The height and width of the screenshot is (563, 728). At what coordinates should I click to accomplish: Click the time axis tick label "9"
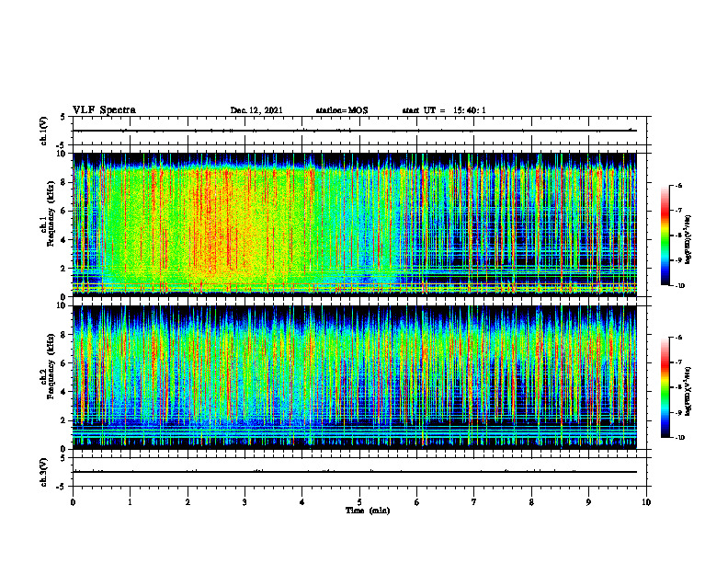(588, 502)
